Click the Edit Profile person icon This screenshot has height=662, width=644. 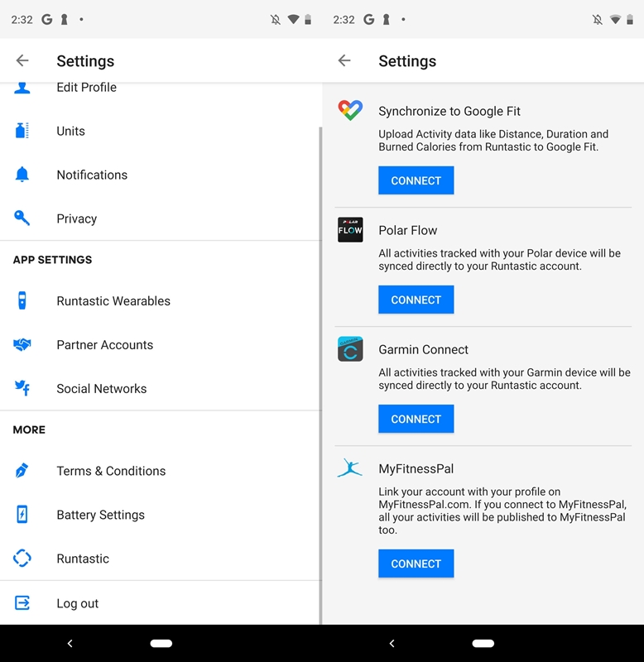[x=22, y=88]
